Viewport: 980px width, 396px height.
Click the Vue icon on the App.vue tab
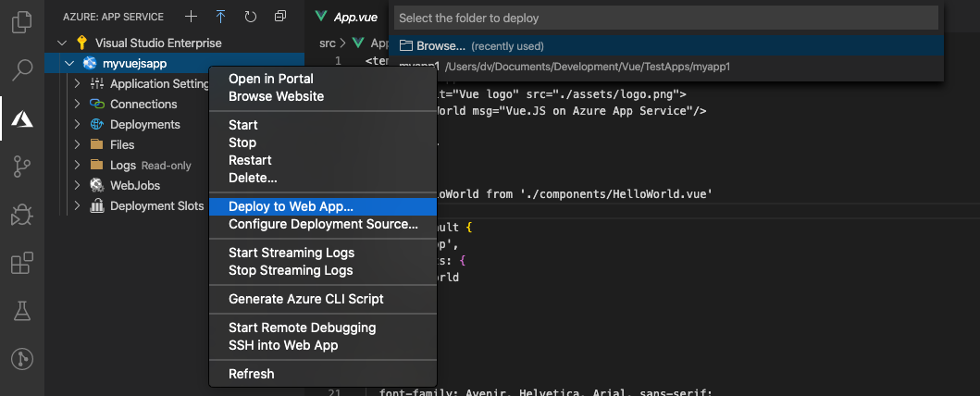click(321, 17)
